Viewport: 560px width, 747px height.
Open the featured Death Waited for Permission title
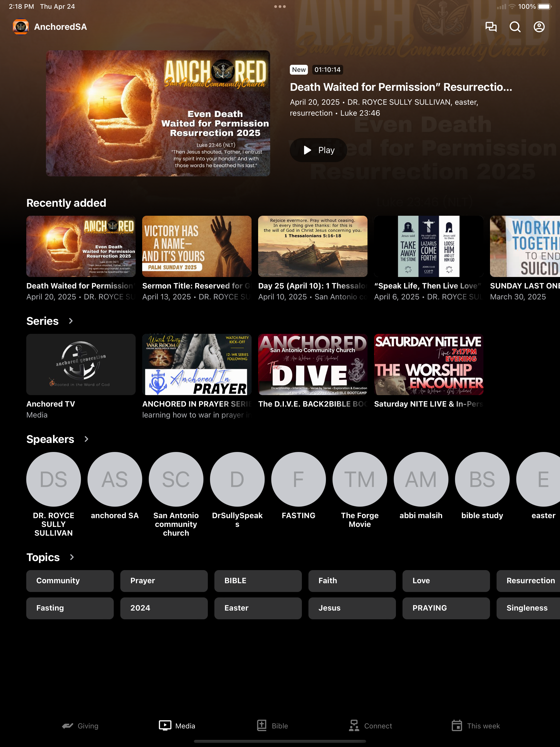401,87
